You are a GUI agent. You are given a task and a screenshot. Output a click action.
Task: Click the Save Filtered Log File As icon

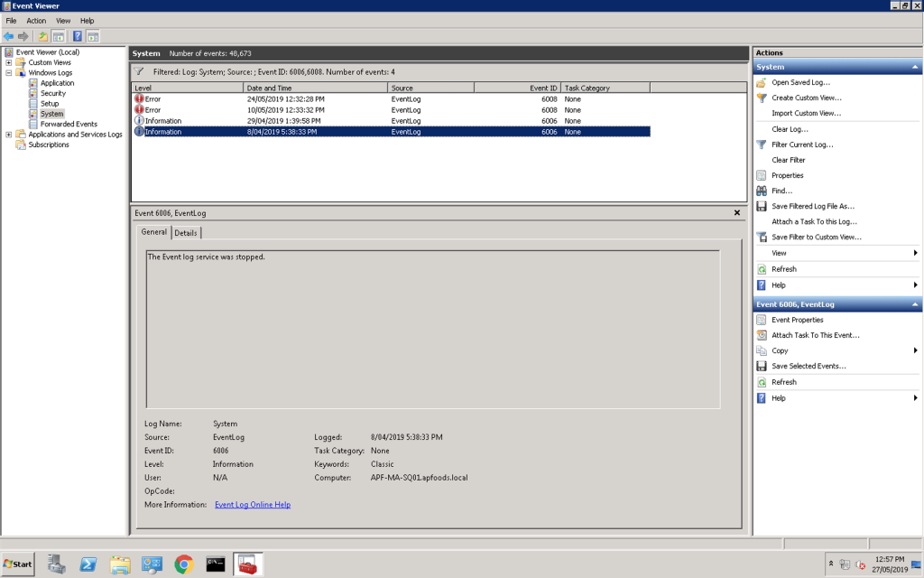click(x=762, y=206)
